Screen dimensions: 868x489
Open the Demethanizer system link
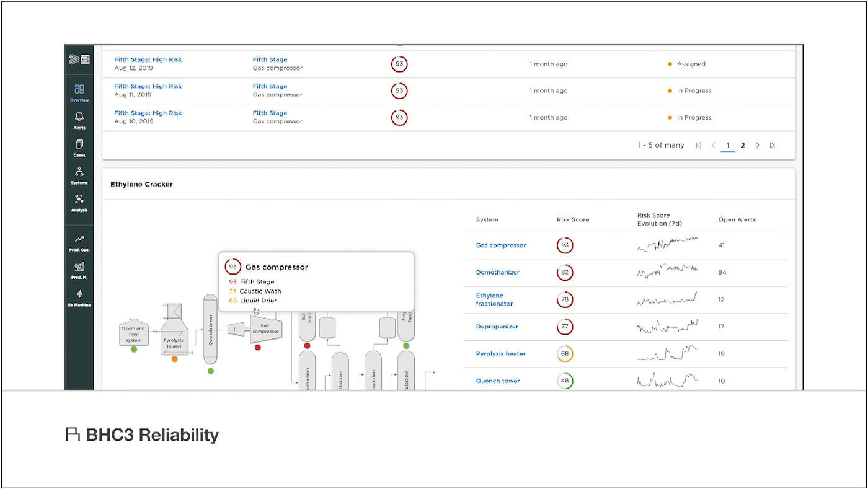tap(497, 273)
